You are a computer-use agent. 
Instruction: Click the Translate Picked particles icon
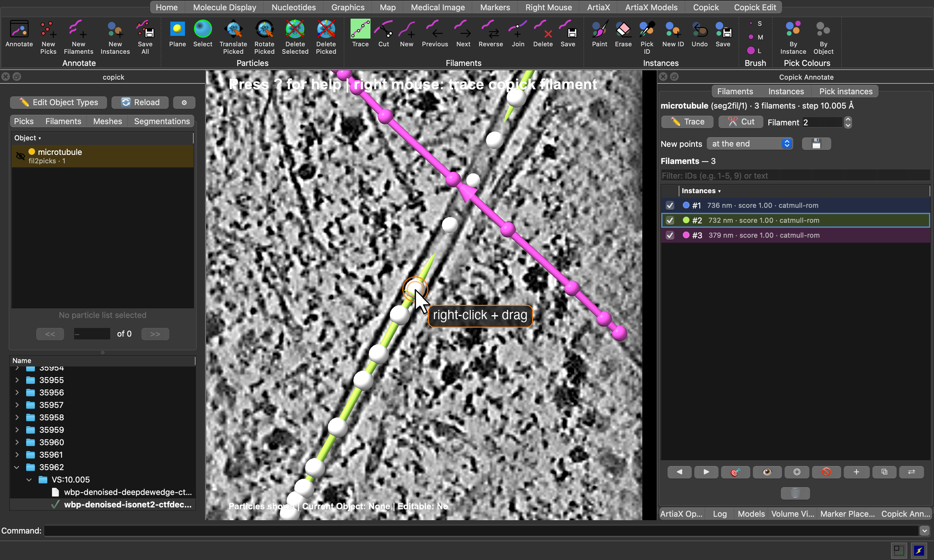(x=233, y=29)
